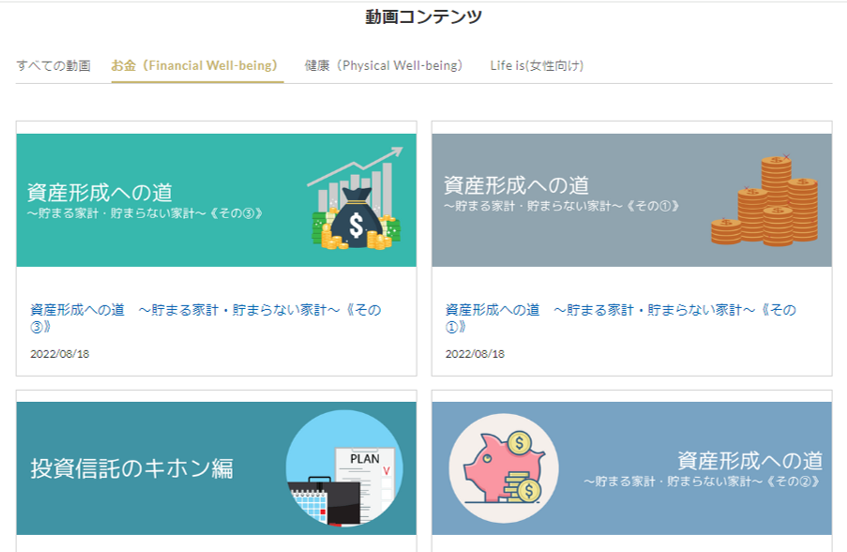Go to the Life is(女性向け) tab
Screen dimensions: 847x552
tap(536, 66)
